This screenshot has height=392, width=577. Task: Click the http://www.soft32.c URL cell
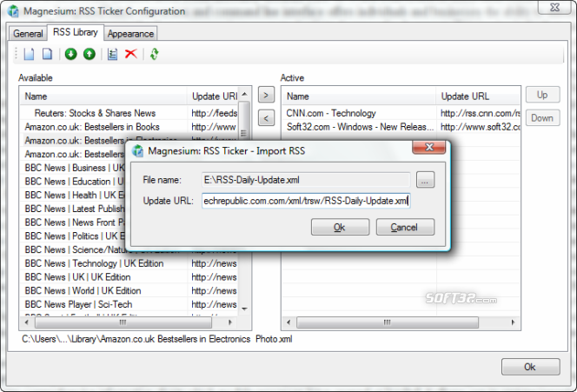480,127
